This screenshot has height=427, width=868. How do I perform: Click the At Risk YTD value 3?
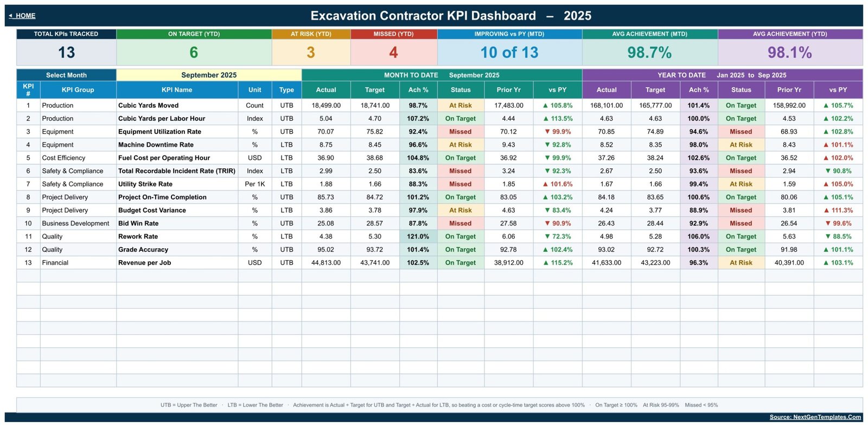tap(311, 53)
